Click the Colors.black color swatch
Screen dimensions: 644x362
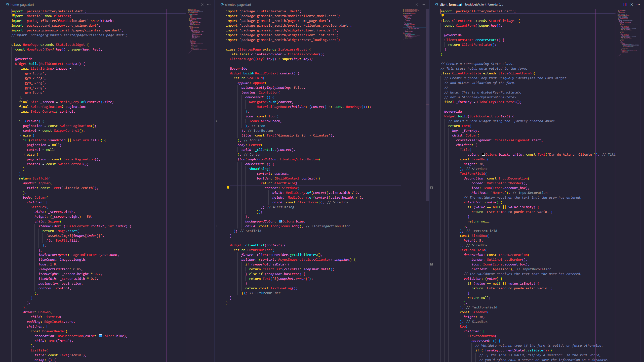point(483,154)
